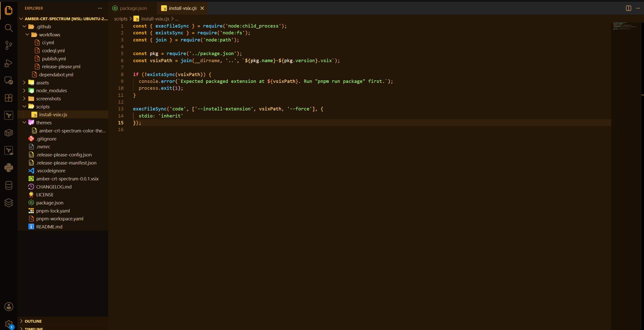Viewport: 644px width, 330px height.
Task: Click the Split Editor Right icon
Action: tap(629, 8)
